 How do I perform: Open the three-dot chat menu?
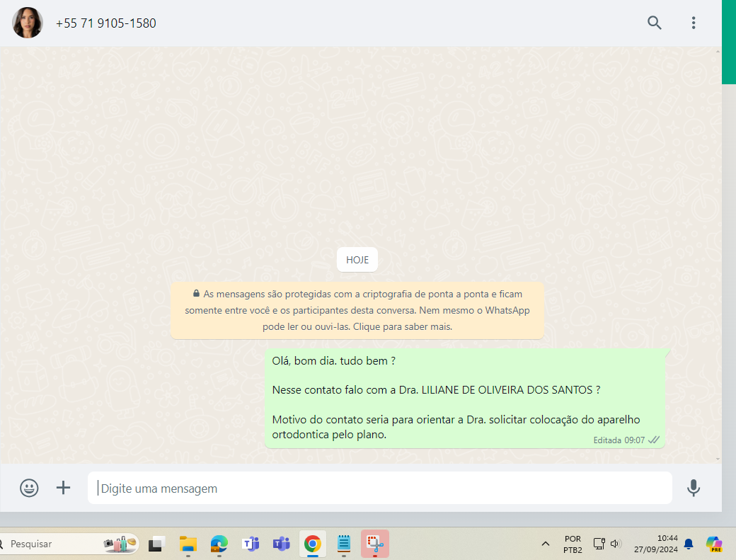(x=694, y=23)
